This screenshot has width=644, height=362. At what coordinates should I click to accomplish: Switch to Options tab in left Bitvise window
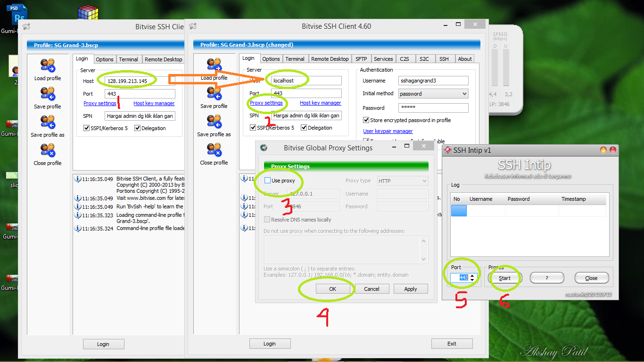(x=105, y=59)
